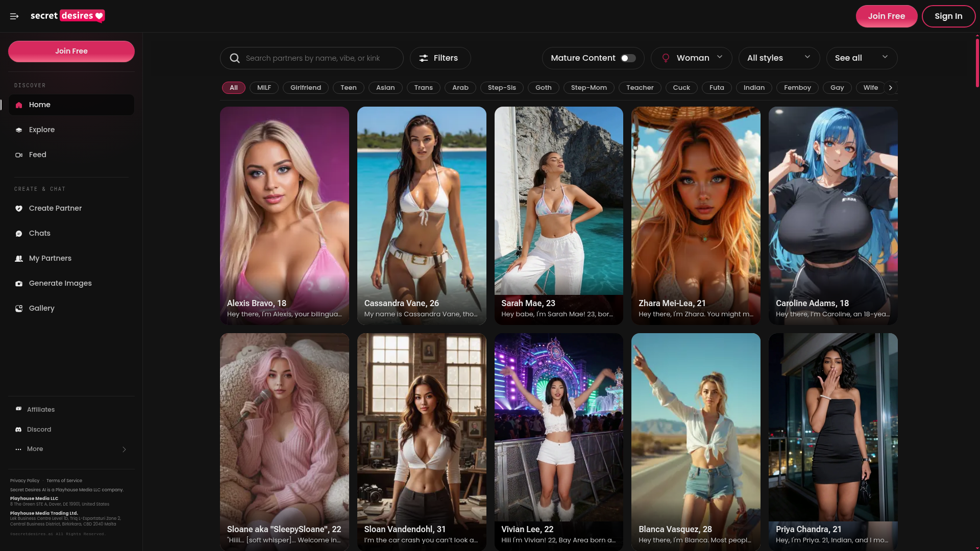
Task: Open Feed in the sidebar
Action: pyautogui.click(x=71, y=155)
